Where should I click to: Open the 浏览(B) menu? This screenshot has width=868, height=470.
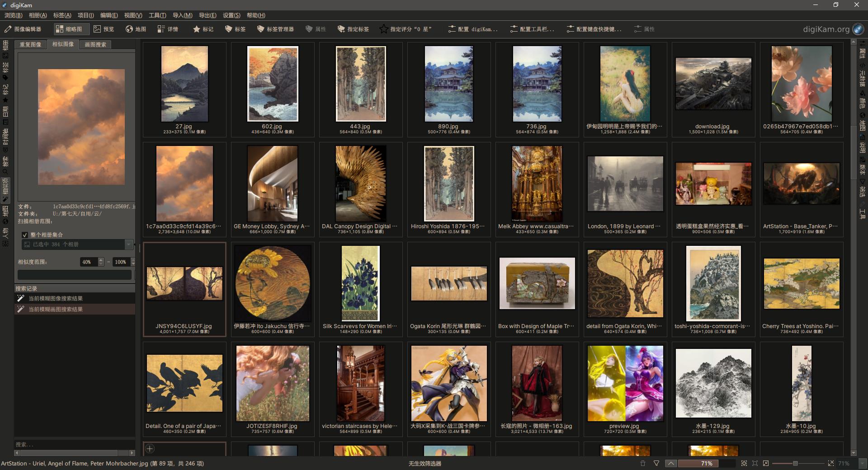[x=13, y=15]
